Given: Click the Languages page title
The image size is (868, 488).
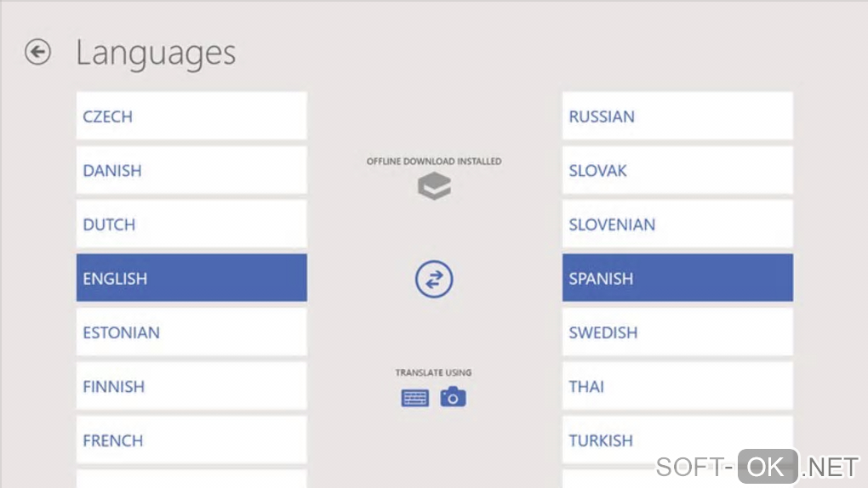Looking at the screenshot, I should tap(156, 53).
